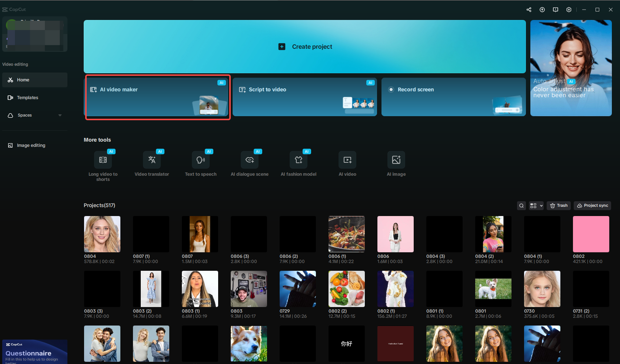
Task: Switch to the Templates section
Action: click(27, 97)
